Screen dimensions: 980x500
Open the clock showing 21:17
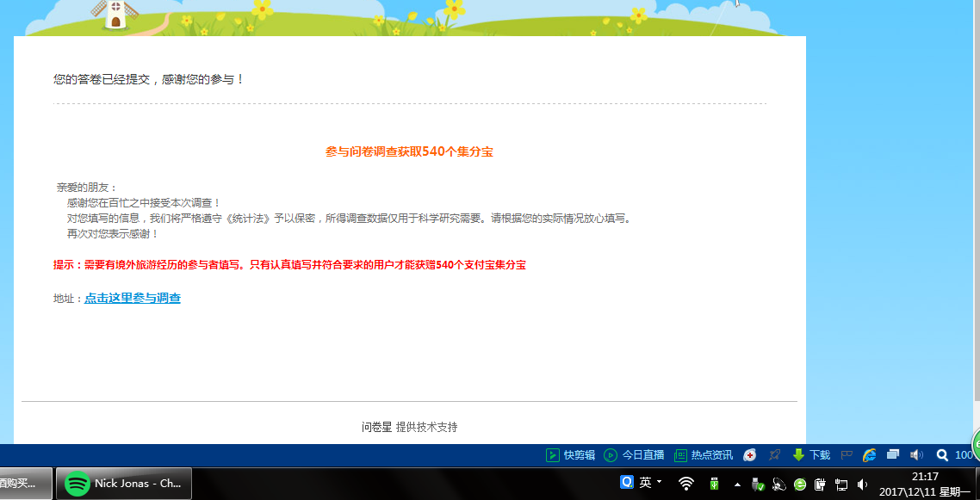(x=924, y=485)
